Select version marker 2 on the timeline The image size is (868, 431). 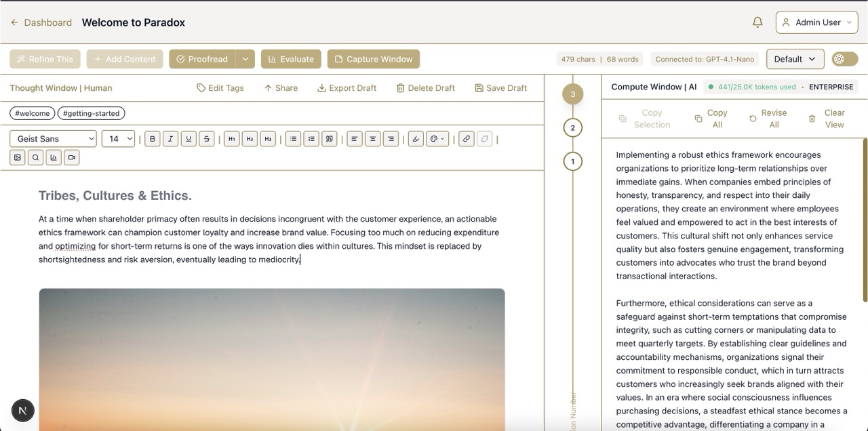tap(572, 127)
